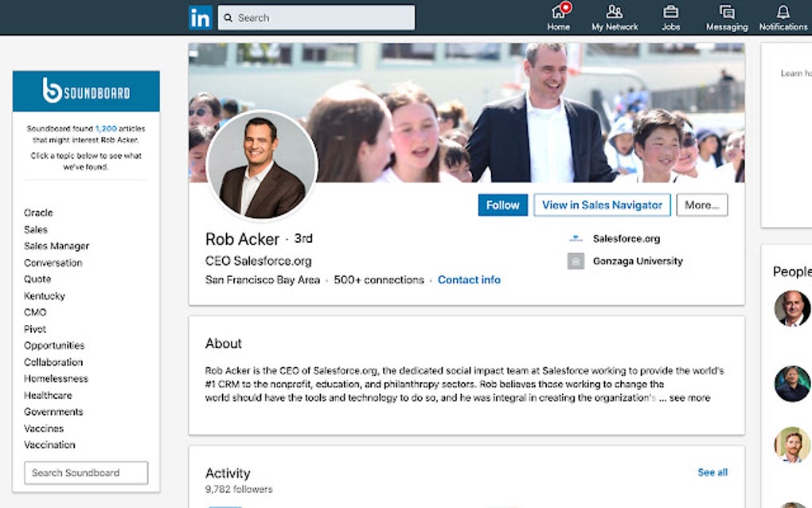Click View in Sales Navigator button

click(603, 205)
